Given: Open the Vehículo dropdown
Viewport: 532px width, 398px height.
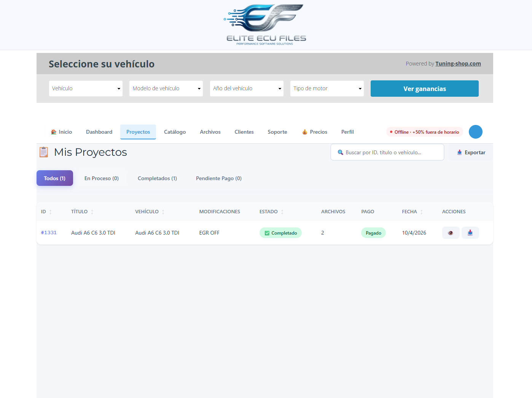Looking at the screenshot, I should [x=86, y=88].
